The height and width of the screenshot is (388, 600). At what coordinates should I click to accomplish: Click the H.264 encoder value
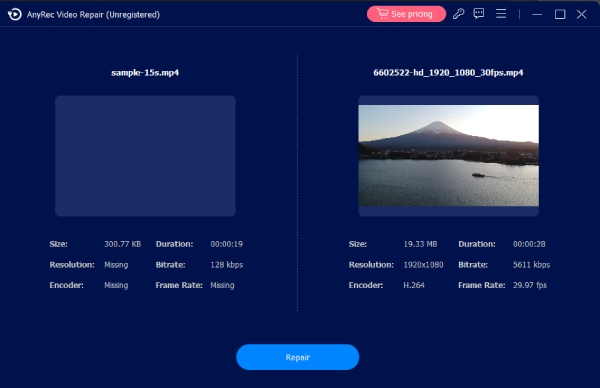(414, 285)
